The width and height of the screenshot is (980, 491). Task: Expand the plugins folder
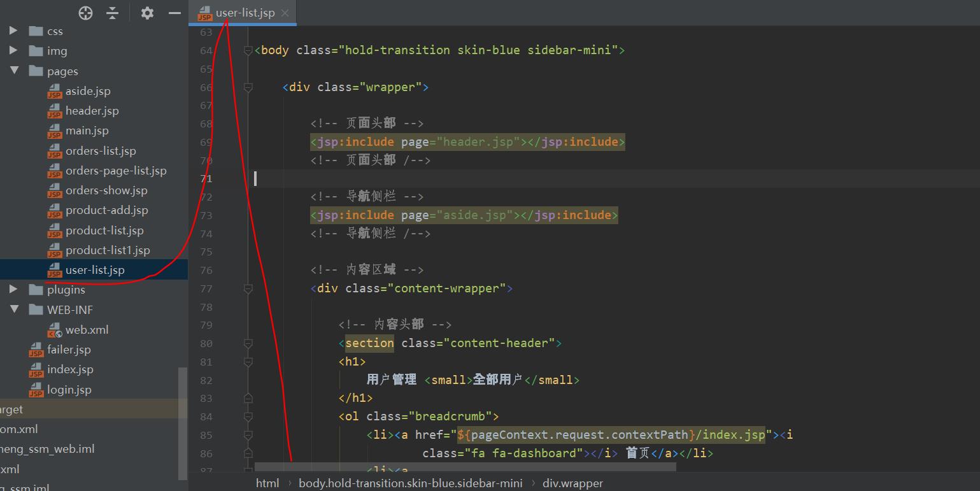pyautogui.click(x=13, y=289)
